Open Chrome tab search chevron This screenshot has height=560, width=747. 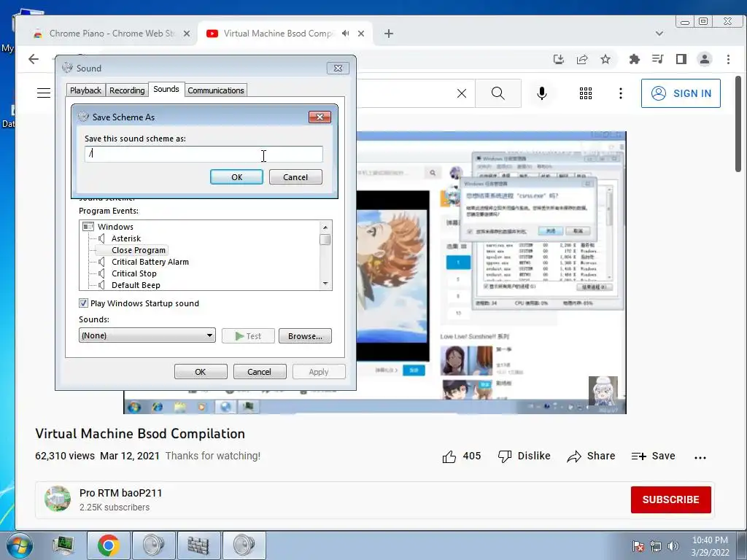pos(659,34)
